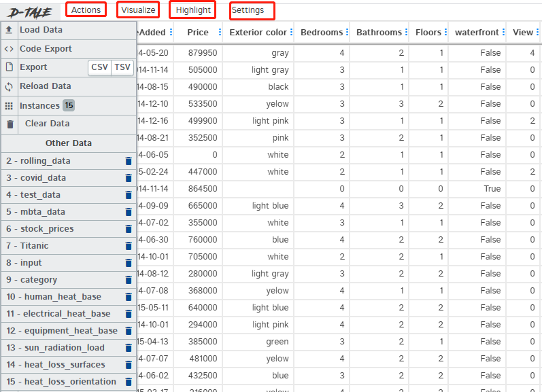Click the waterfront column header
This screenshot has height=392, width=542.
[477, 32]
